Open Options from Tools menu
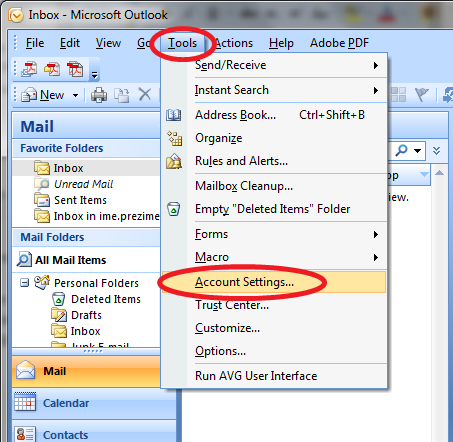 (274, 351)
